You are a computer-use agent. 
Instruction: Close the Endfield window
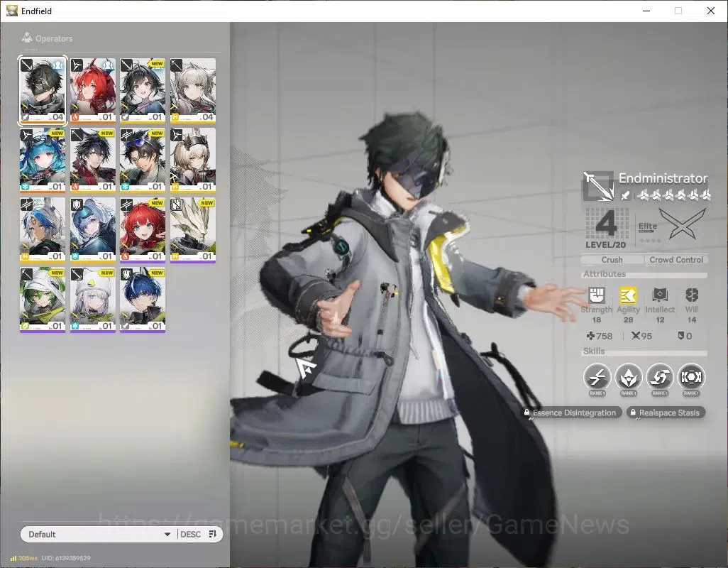point(711,11)
